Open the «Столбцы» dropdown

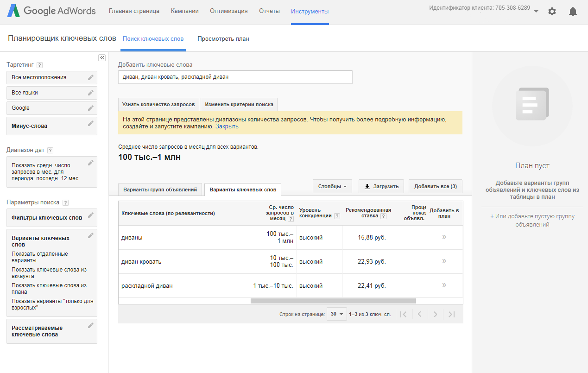click(332, 185)
